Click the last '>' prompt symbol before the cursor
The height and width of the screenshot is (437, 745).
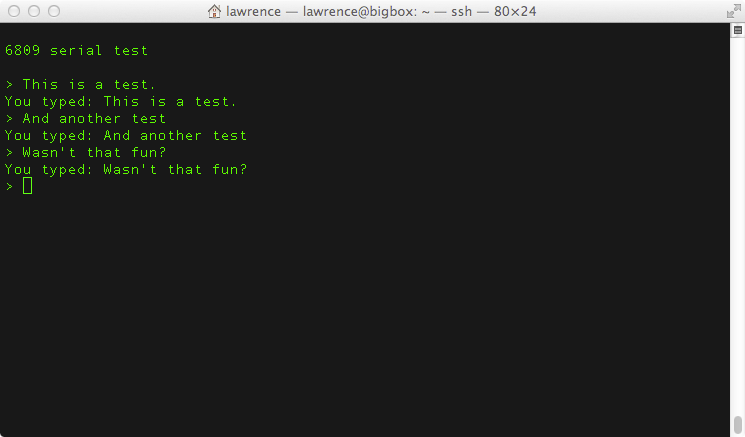10,186
